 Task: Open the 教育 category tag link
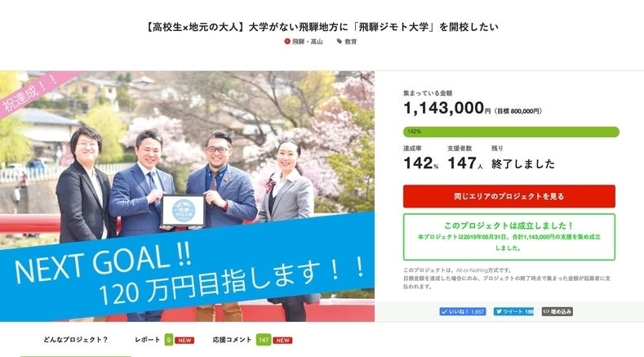(351, 42)
